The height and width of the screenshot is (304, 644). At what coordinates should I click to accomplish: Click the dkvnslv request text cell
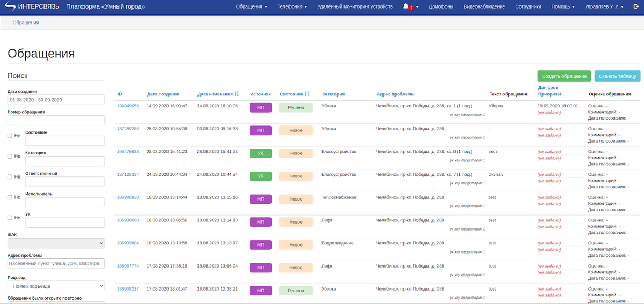pos(496,174)
